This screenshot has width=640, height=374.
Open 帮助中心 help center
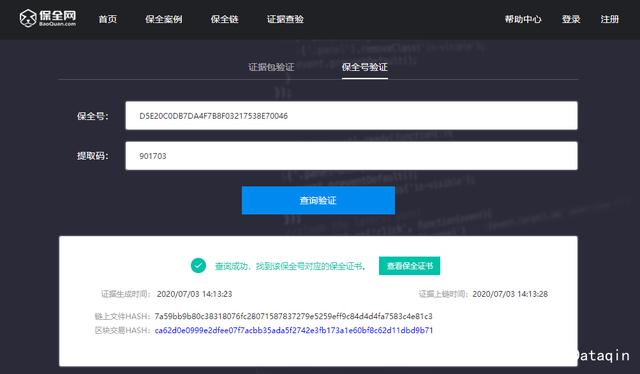(523, 19)
